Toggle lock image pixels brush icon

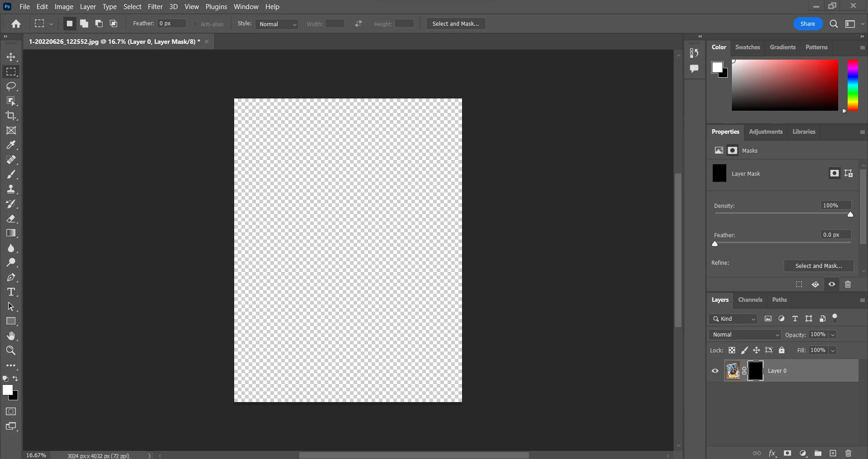click(744, 350)
